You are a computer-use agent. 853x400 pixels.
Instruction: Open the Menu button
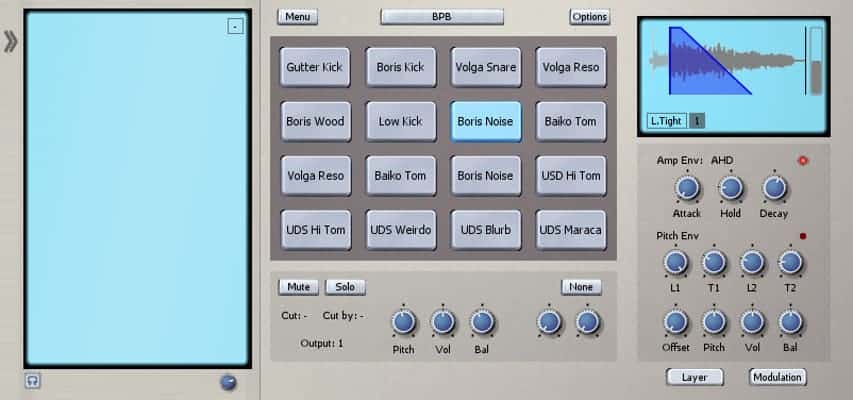296,17
